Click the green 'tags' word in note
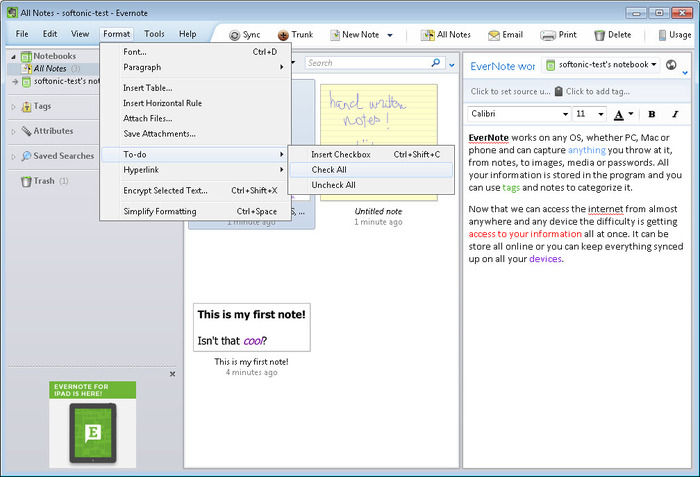 click(511, 188)
